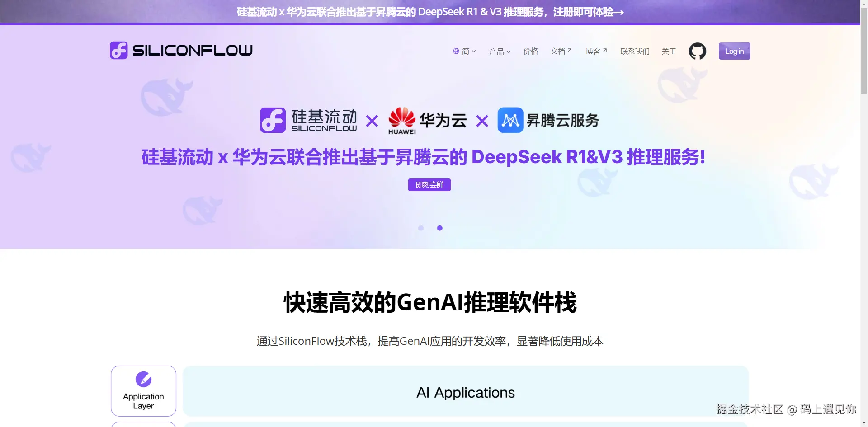Expand the 简 language dropdown
The height and width of the screenshot is (427, 868).
(x=465, y=51)
